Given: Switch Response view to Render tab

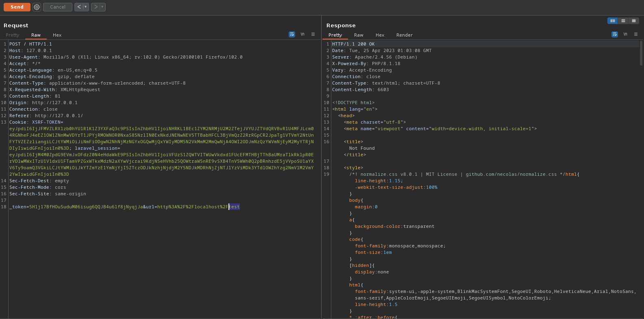Looking at the screenshot, I should (x=404, y=35).
